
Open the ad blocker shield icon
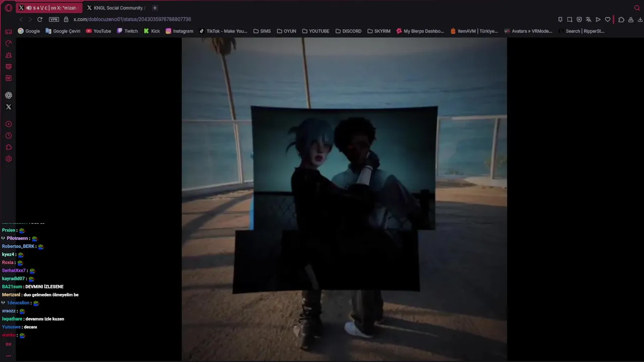pos(579,20)
